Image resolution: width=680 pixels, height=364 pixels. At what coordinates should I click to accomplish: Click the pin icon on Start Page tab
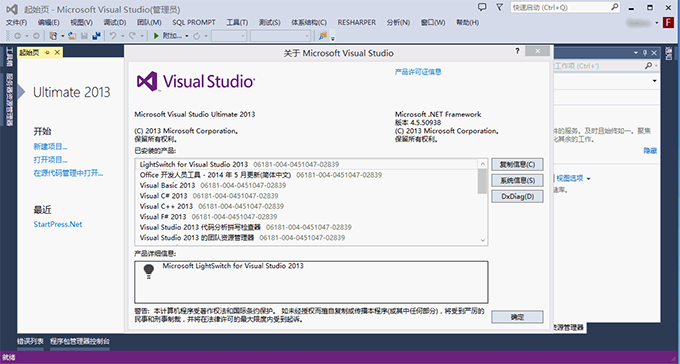pos(47,53)
